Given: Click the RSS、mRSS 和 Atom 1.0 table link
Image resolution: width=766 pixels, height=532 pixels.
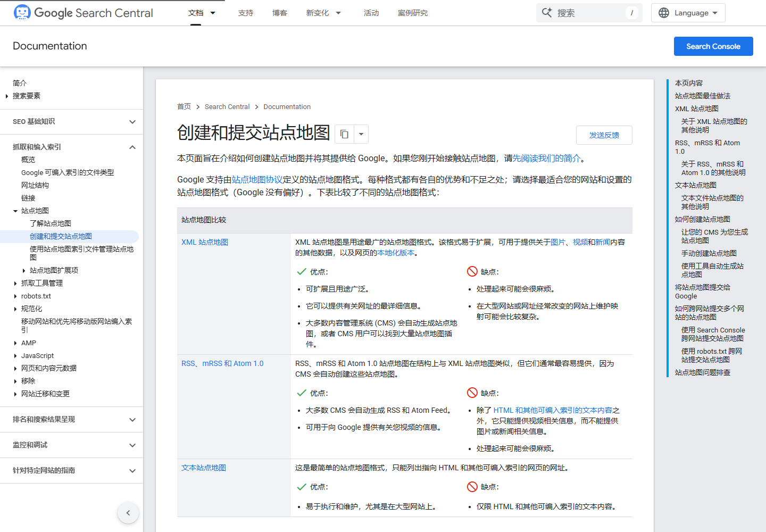Looking at the screenshot, I should point(222,363).
